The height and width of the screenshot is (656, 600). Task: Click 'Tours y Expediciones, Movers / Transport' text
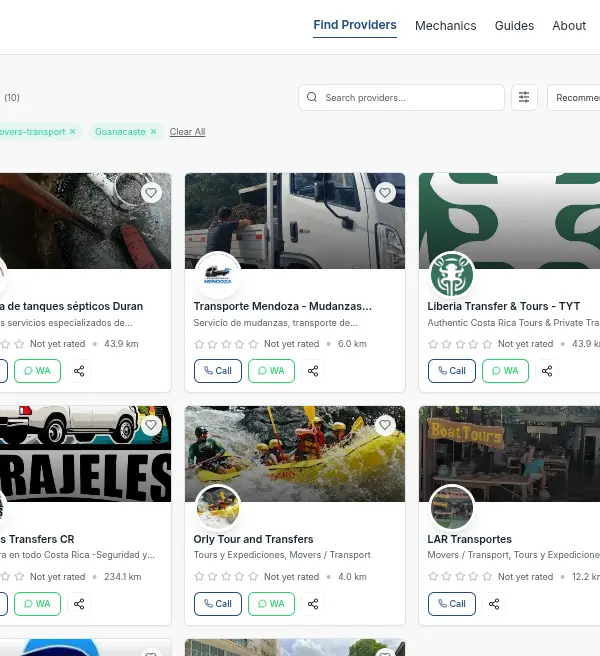(282, 555)
